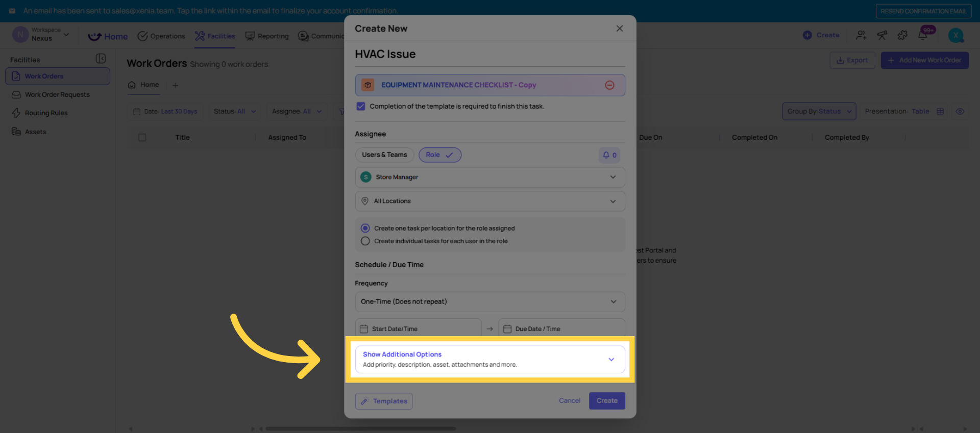Select Routing Rules in sidebar
Screen dimensions: 980x433
58,113
